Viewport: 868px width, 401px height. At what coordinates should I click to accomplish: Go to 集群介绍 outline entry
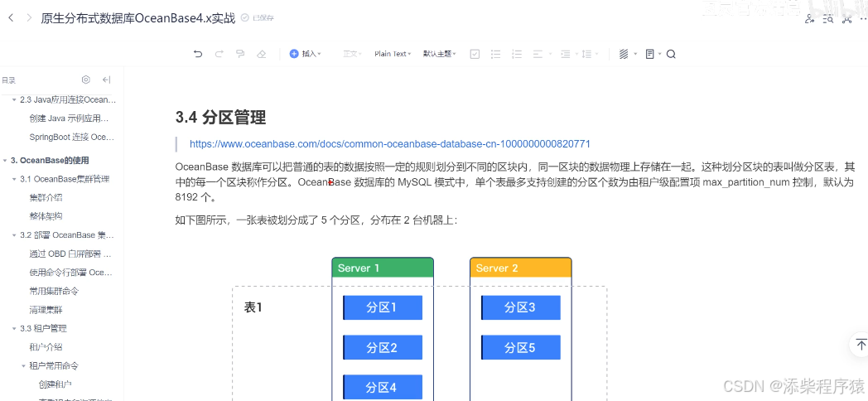coord(46,198)
